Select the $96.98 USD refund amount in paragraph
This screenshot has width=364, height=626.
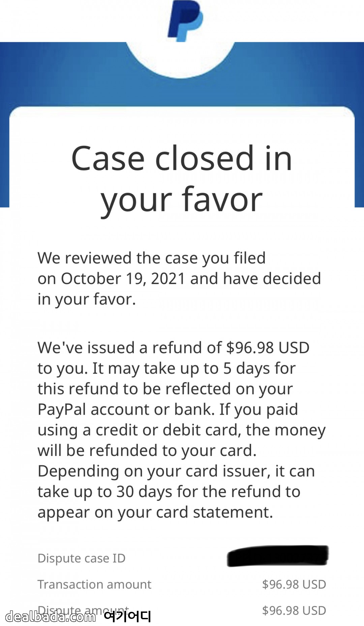(268, 348)
